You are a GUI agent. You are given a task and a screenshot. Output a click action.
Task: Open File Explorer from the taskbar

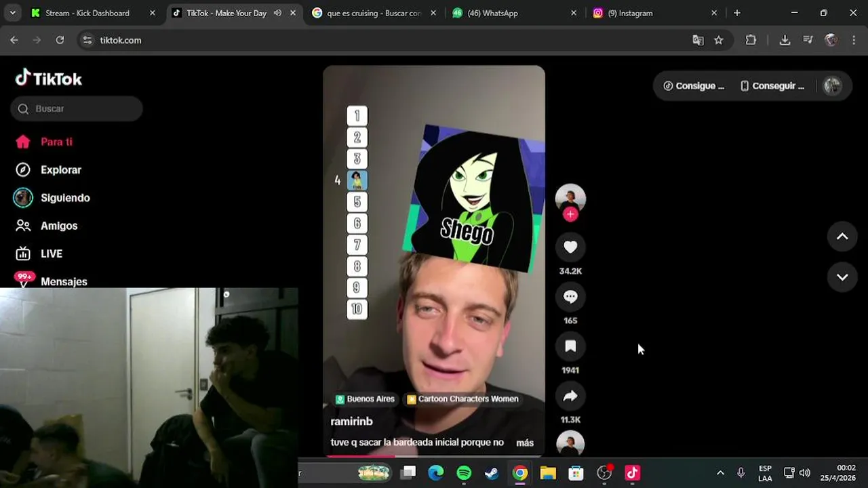click(548, 472)
